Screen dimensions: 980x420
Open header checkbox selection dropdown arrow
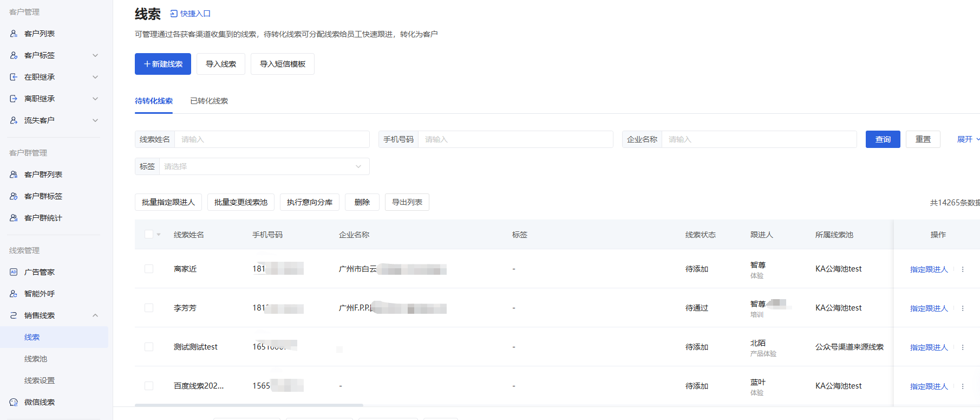159,235
